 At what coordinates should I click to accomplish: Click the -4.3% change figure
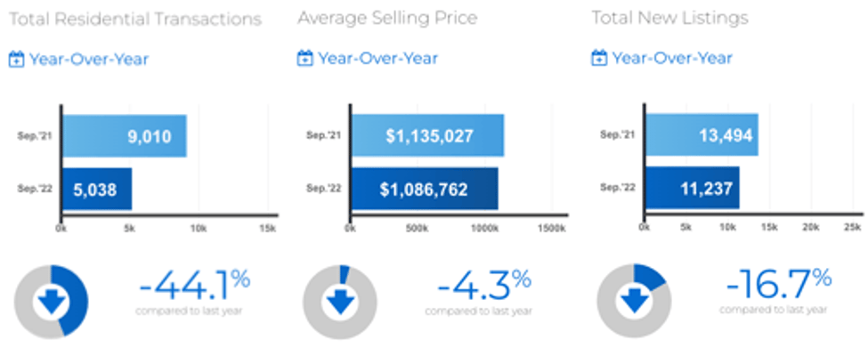pos(484,286)
